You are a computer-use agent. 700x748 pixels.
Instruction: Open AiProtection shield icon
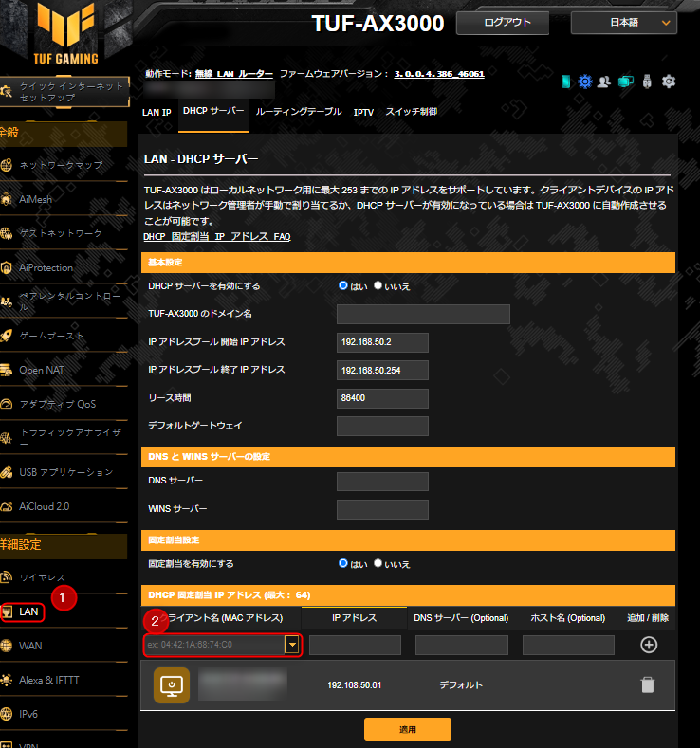click(x=7, y=267)
